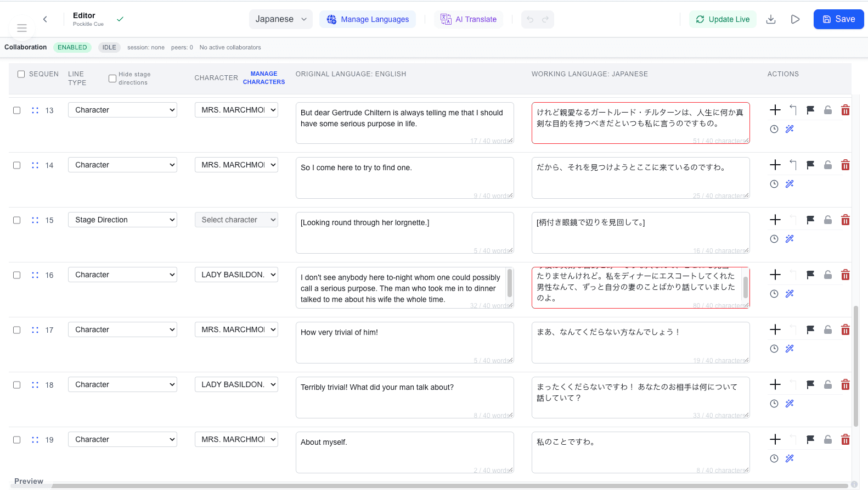
Task: Click Manage Languages button
Action: click(368, 19)
